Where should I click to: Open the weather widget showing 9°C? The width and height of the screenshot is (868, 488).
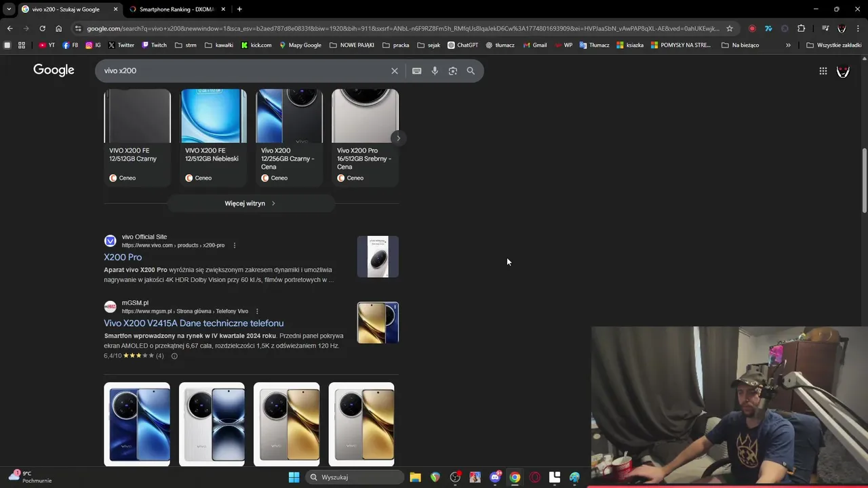point(31,477)
